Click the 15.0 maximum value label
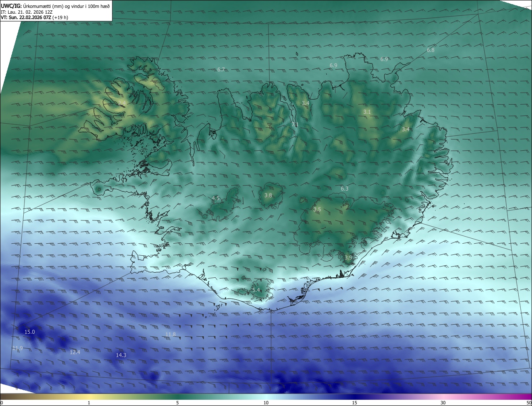 [30, 332]
